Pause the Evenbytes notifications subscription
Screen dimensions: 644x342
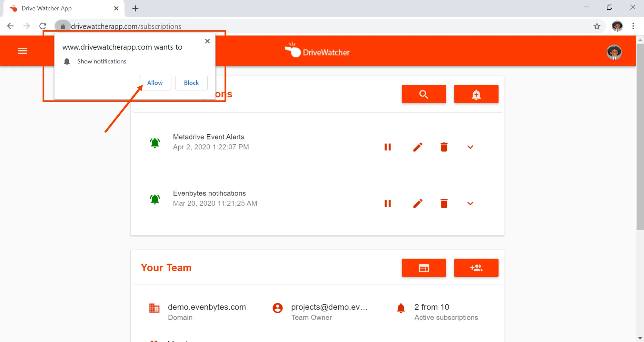(x=388, y=204)
